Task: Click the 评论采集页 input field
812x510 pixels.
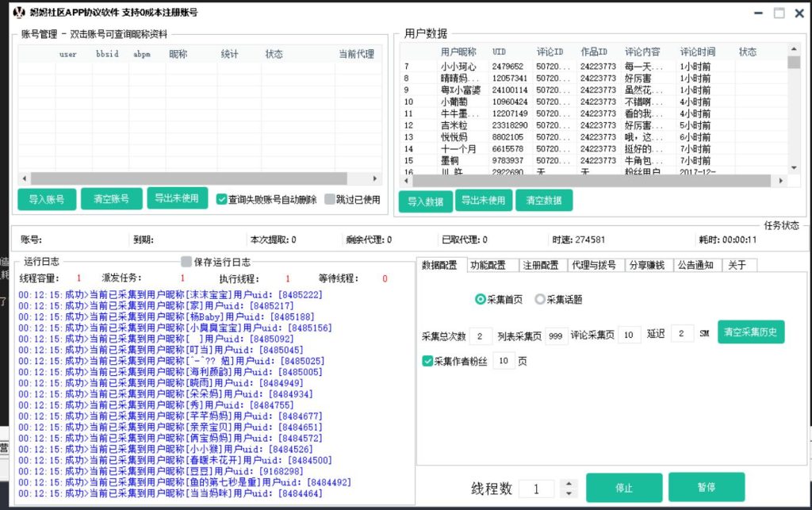Action: tap(629, 335)
